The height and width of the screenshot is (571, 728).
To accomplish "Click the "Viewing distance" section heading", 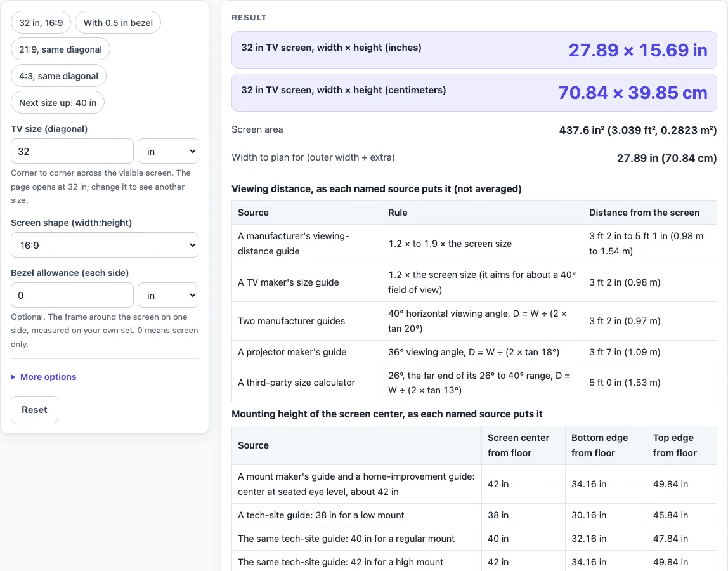I will pos(377,188).
